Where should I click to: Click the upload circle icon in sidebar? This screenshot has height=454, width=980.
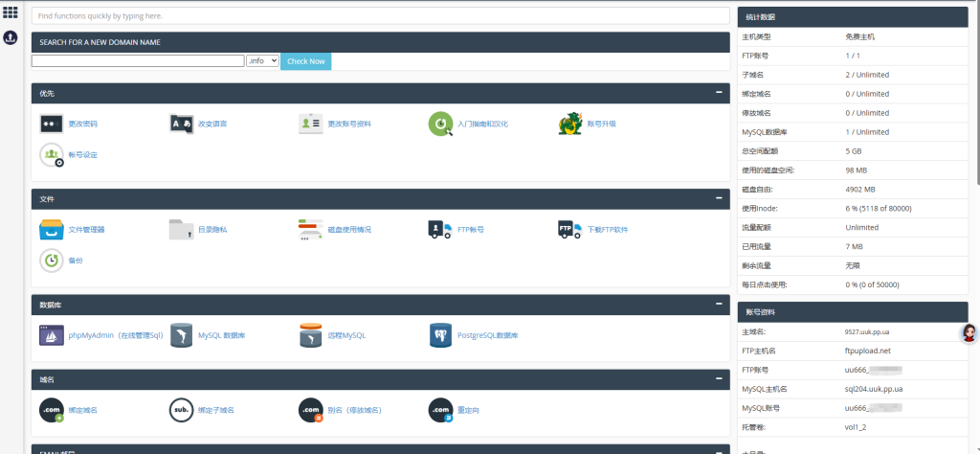click(10, 37)
